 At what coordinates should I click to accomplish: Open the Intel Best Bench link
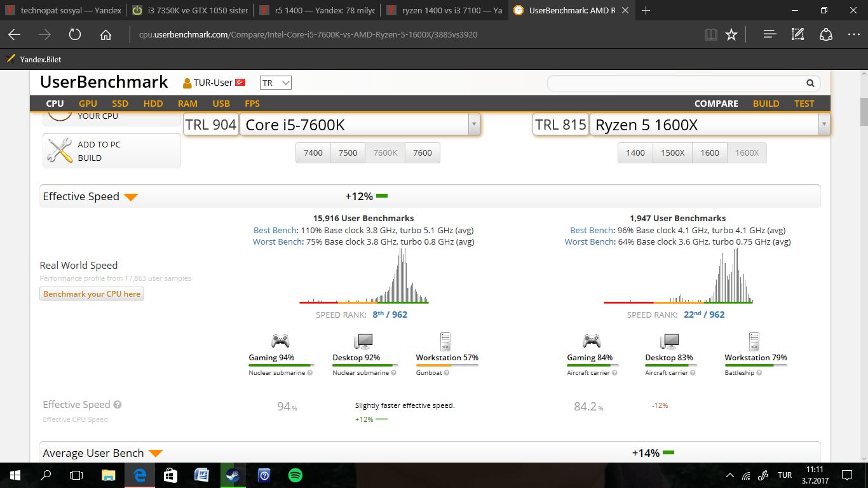pyautogui.click(x=275, y=231)
